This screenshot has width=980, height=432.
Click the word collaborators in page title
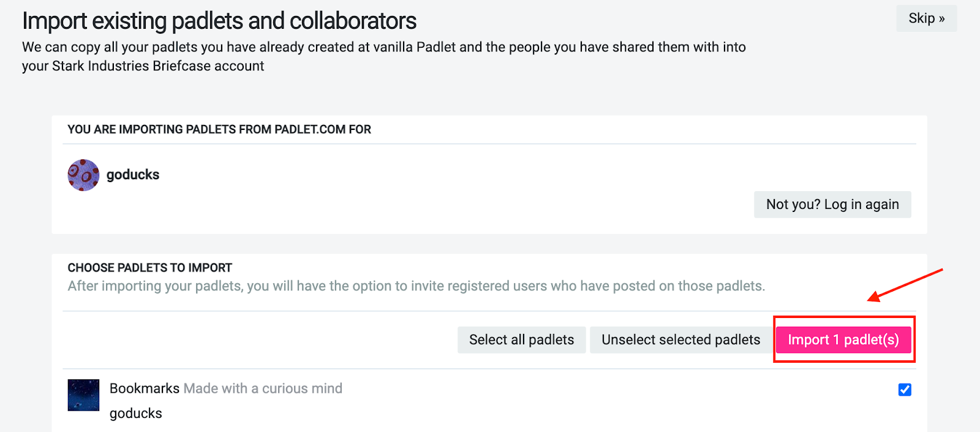pos(353,21)
